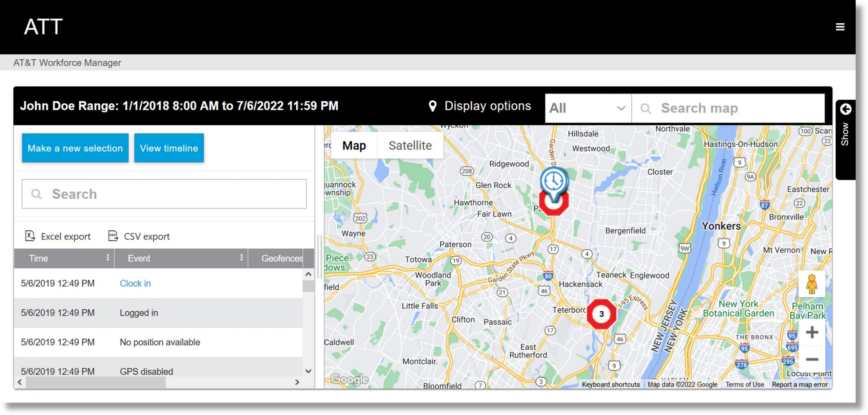Click scroll down arrow in event list

(x=308, y=371)
